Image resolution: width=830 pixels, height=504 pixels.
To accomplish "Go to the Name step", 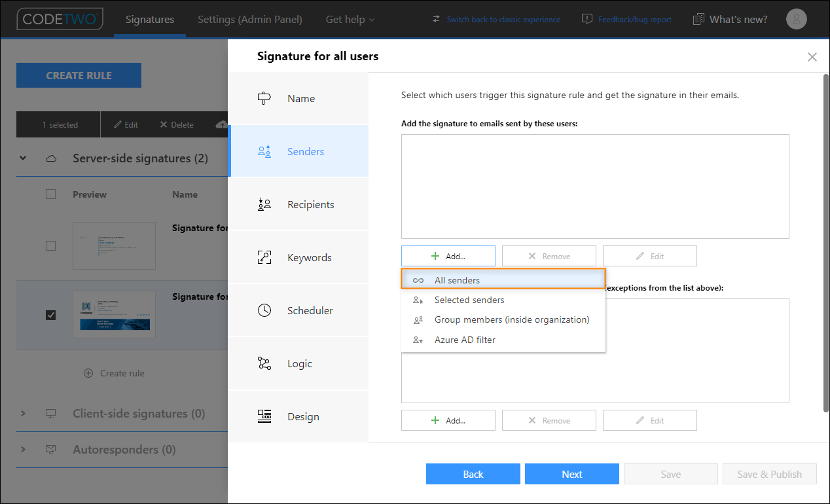I will pos(298,98).
